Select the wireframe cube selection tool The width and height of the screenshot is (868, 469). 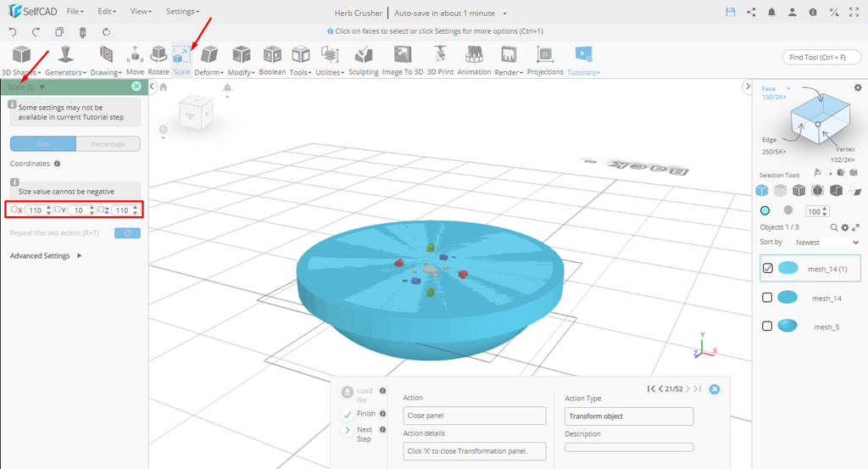pyautogui.click(x=780, y=191)
